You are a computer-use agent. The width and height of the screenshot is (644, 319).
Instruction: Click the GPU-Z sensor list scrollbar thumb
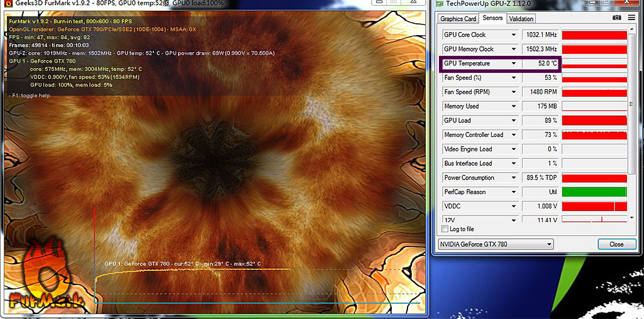631,104
